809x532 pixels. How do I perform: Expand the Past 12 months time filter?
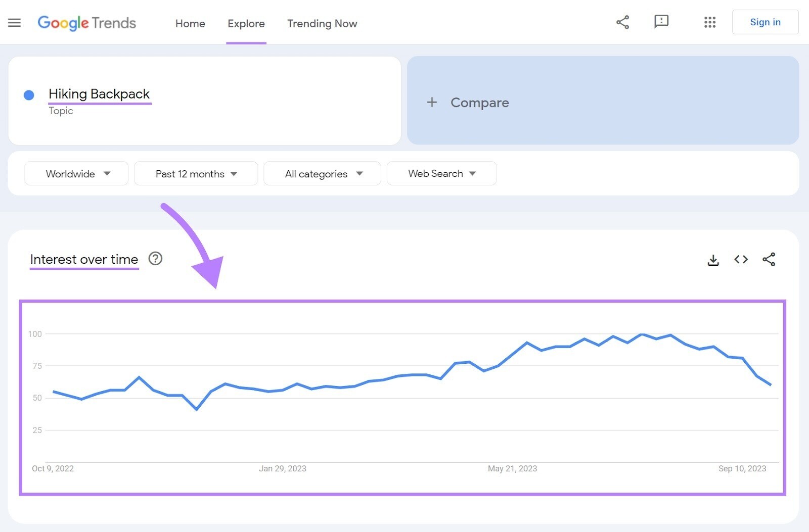click(196, 173)
